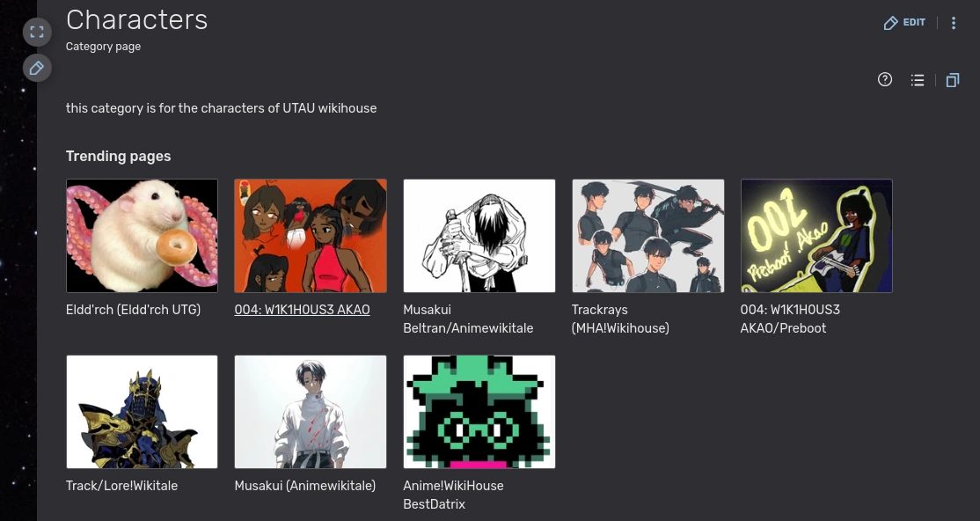This screenshot has height=521, width=980.
Task: Click the fullscreen expand icon in the sidebar
Action: coord(37,32)
